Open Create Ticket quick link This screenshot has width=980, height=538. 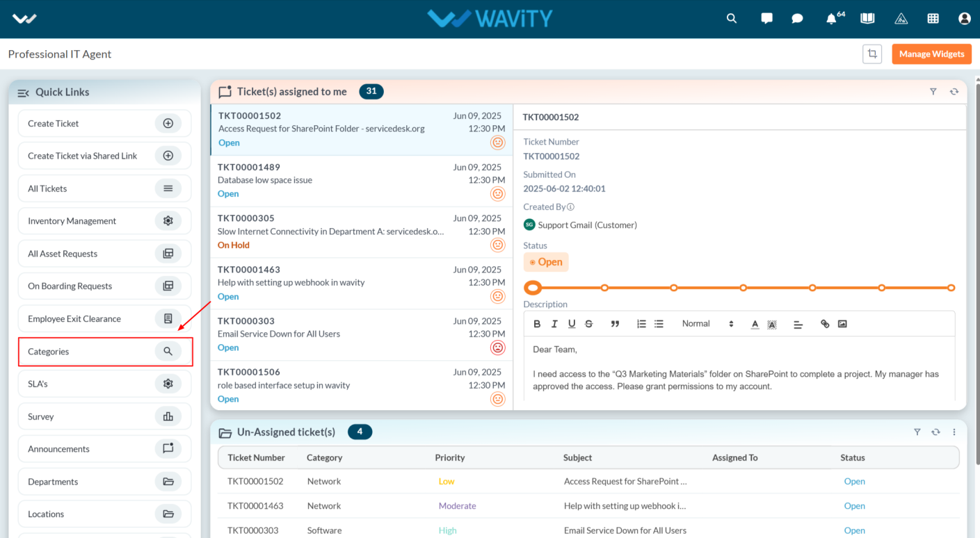[x=104, y=123]
